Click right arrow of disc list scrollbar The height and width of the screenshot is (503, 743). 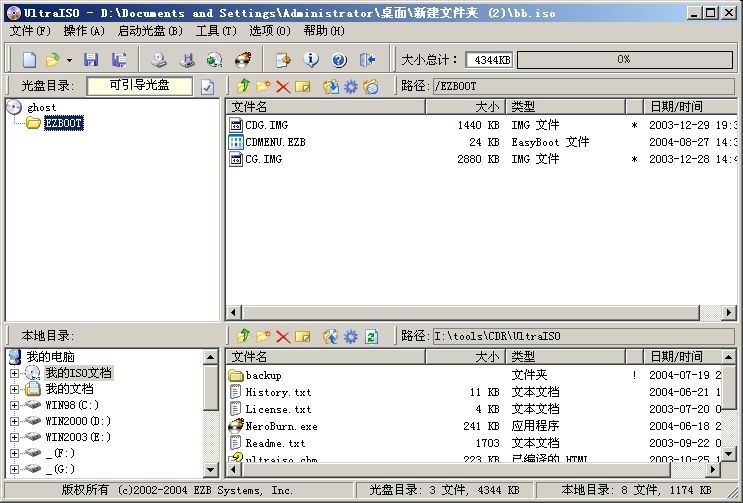point(729,313)
